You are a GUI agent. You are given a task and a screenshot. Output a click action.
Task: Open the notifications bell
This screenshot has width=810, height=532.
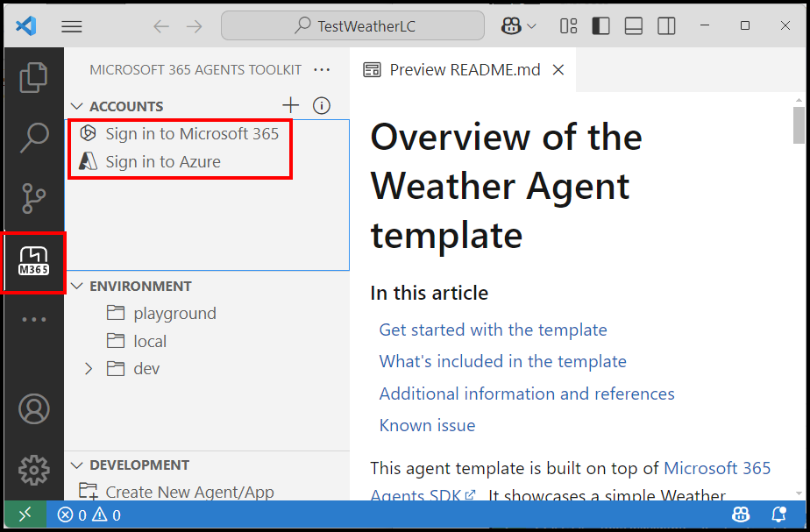click(778, 514)
